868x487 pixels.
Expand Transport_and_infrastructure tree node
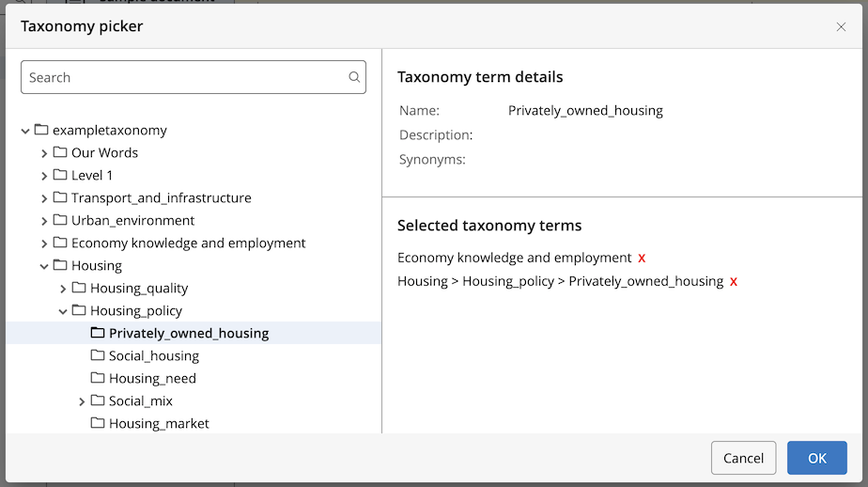tap(44, 198)
